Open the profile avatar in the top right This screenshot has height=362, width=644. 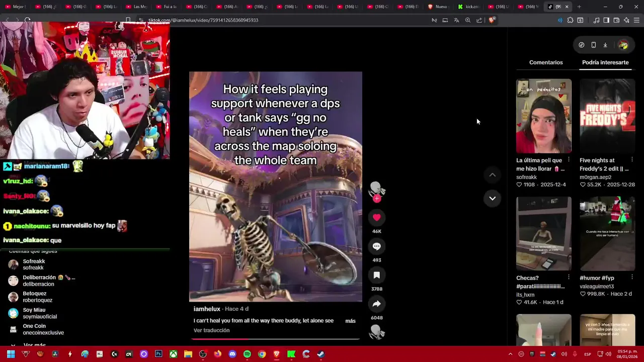(x=623, y=45)
